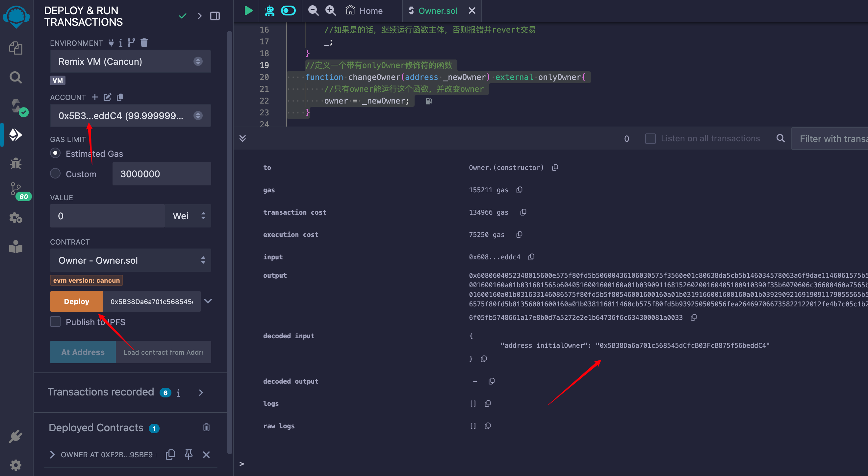The height and width of the screenshot is (476, 868).
Task: Click the green compile check mark icon
Action: 183,16
